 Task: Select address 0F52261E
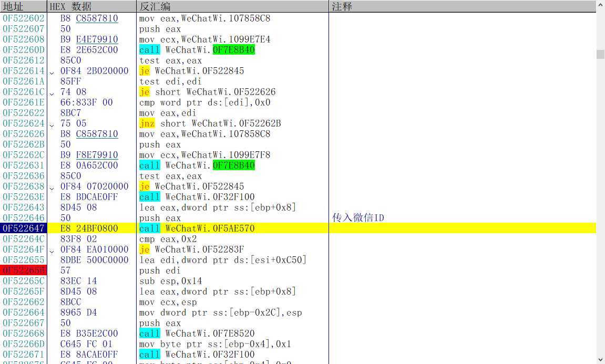point(24,102)
